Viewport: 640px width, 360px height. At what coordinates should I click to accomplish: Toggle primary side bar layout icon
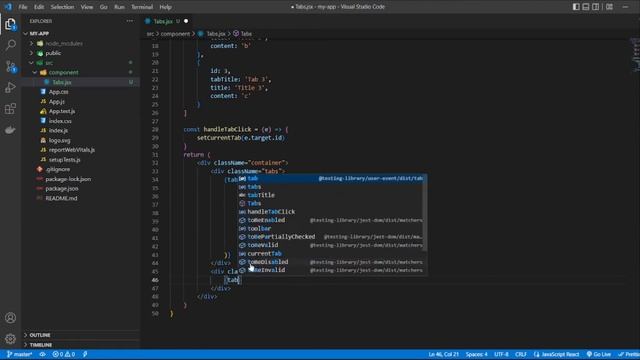576,7
